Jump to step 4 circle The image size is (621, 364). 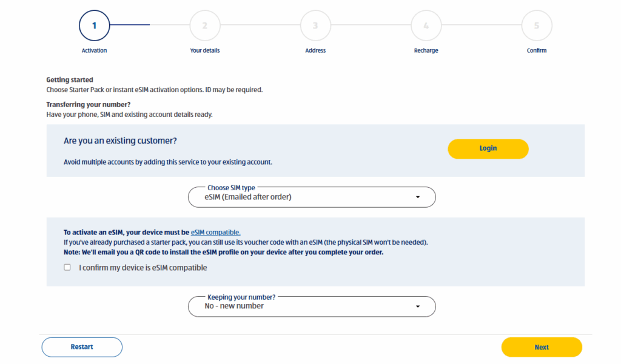tap(426, 25)
